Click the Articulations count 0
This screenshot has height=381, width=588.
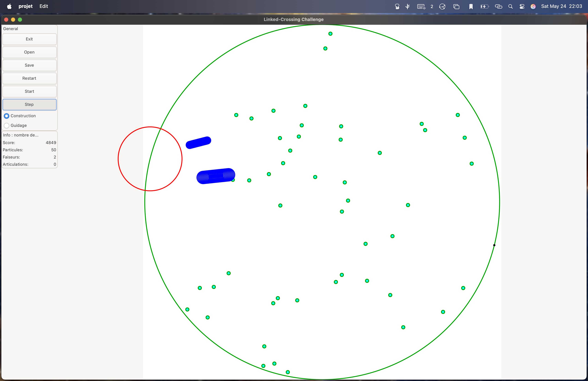pos(55,164)
